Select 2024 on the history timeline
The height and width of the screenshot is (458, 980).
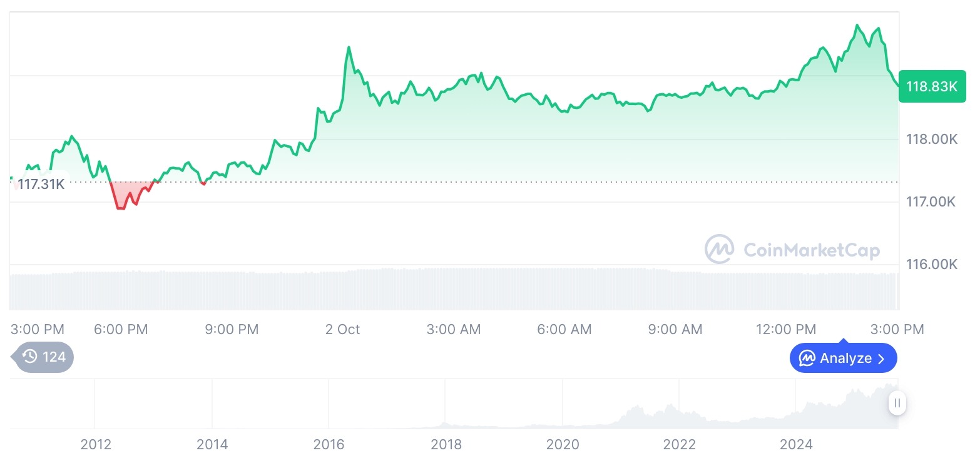click(796, 445)
